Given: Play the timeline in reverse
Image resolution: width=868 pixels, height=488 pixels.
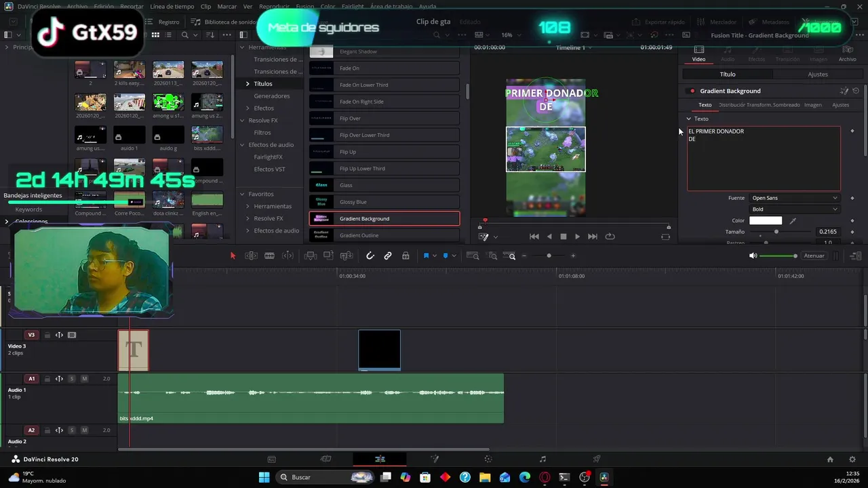Looking at the screenshot, I should point(549,237).
